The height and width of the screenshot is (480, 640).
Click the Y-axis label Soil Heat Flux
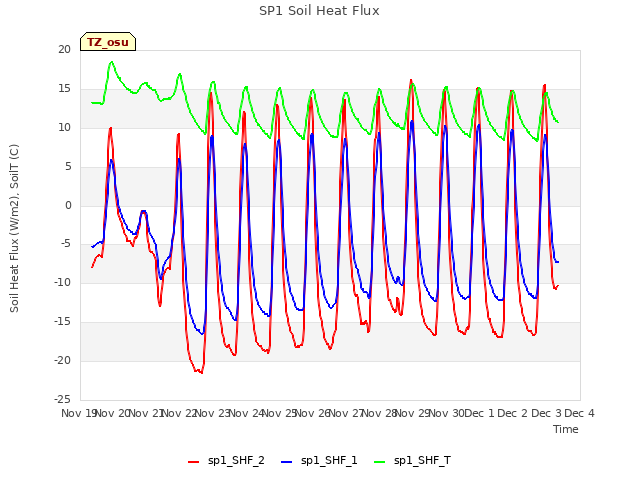(x=14, y=228)
